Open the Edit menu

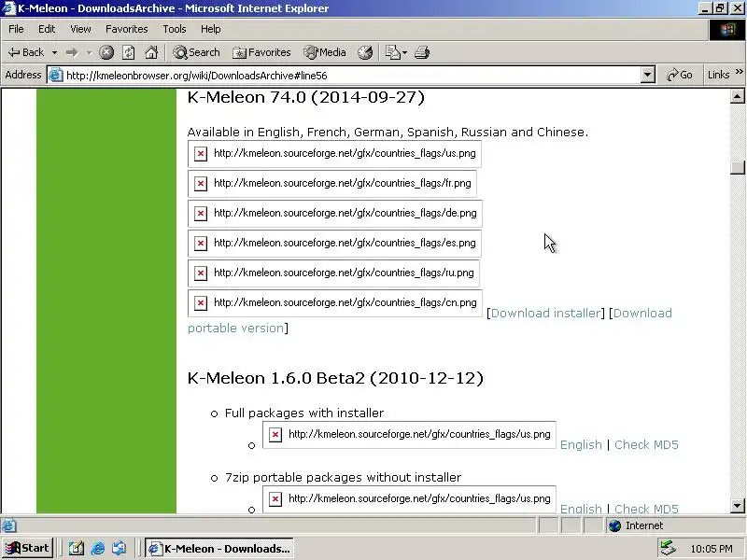pyautogui.click(x=47, y=29)
